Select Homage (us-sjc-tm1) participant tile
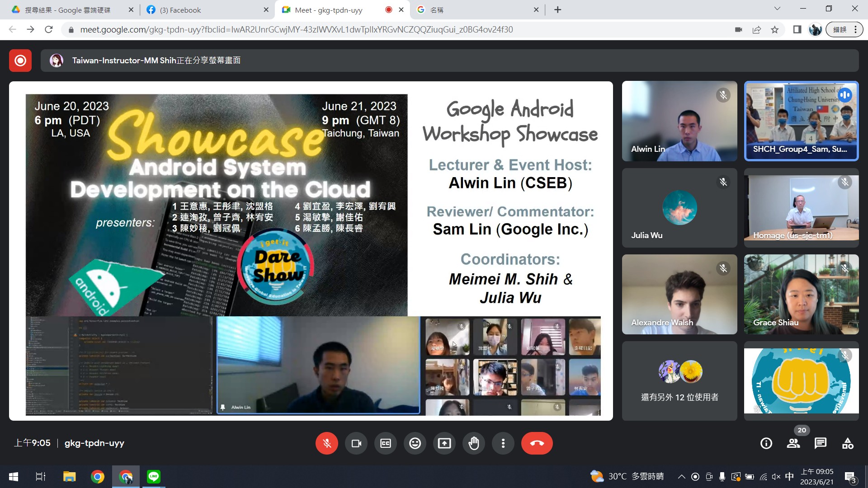Screen dimensions: 868x488 point(802,208)
